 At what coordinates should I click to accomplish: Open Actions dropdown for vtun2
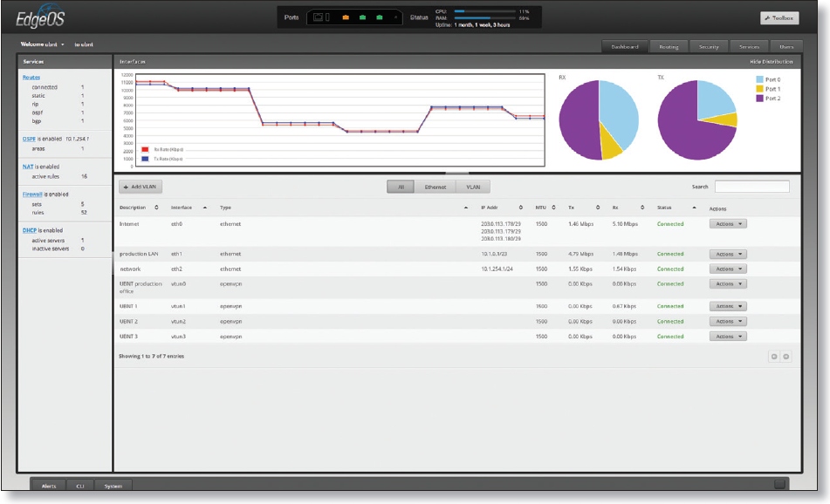point(728,321)
